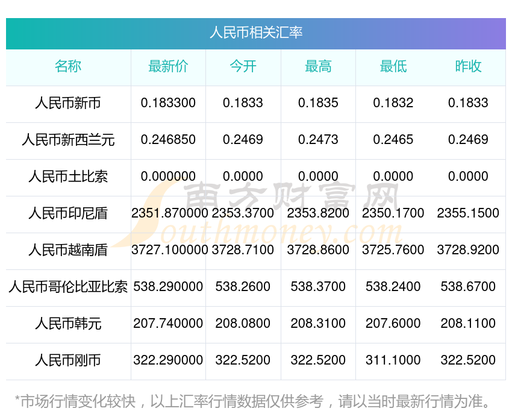Click the 人民币印尼盾 row name
Screen dimensions: 512x420
point(68,213)
